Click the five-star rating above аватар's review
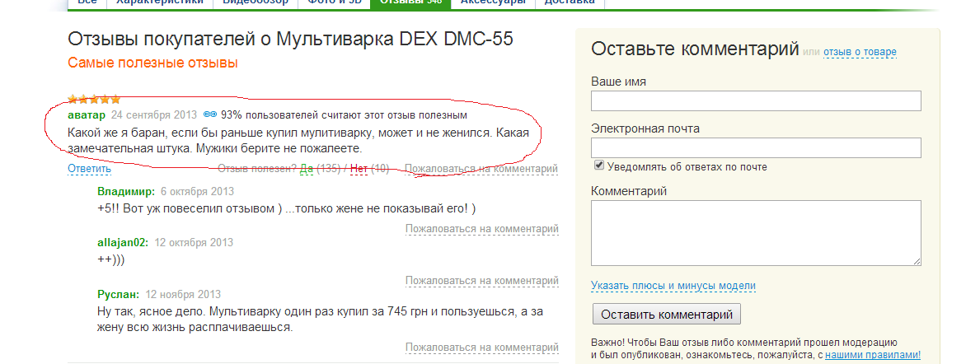 94,99
